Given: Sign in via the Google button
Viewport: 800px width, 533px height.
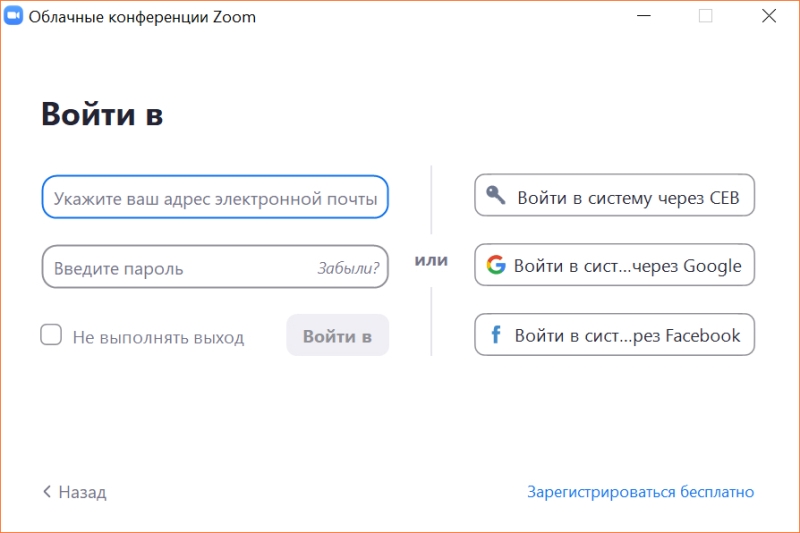Looking at the screenshot, I should click(x=614, y=265).
